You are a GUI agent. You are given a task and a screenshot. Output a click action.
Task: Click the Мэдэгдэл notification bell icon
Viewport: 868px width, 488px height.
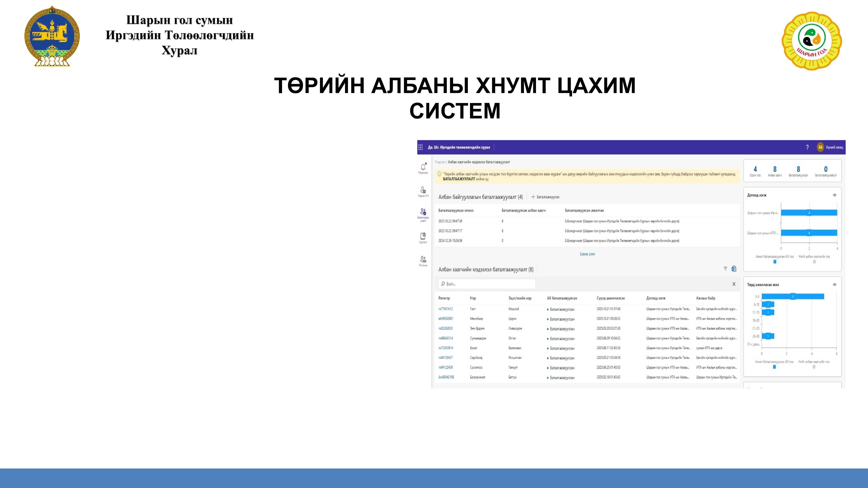423,167
